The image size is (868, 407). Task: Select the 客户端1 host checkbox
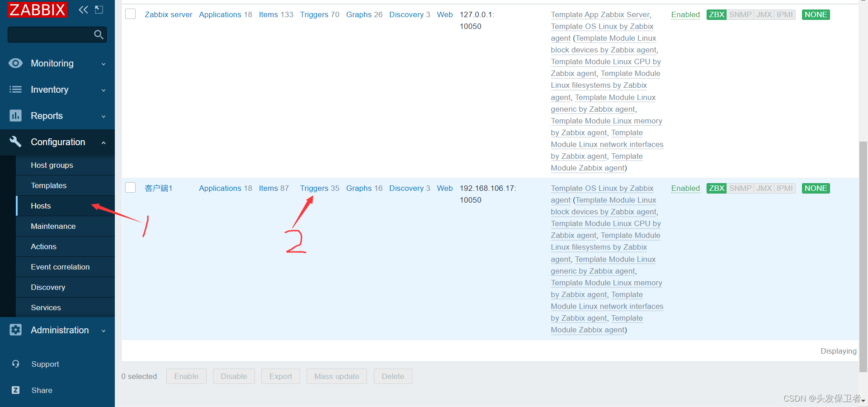pyautogui.click(x=131, y=188)
